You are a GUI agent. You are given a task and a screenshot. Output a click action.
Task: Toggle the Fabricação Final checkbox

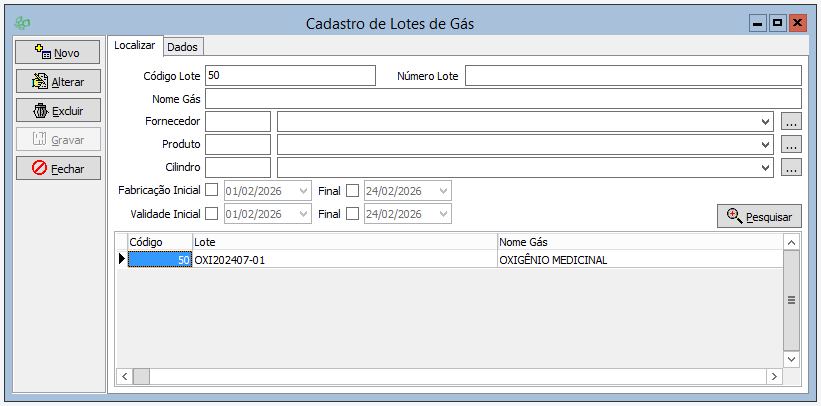pyautogui.click(x=352, y=190)
